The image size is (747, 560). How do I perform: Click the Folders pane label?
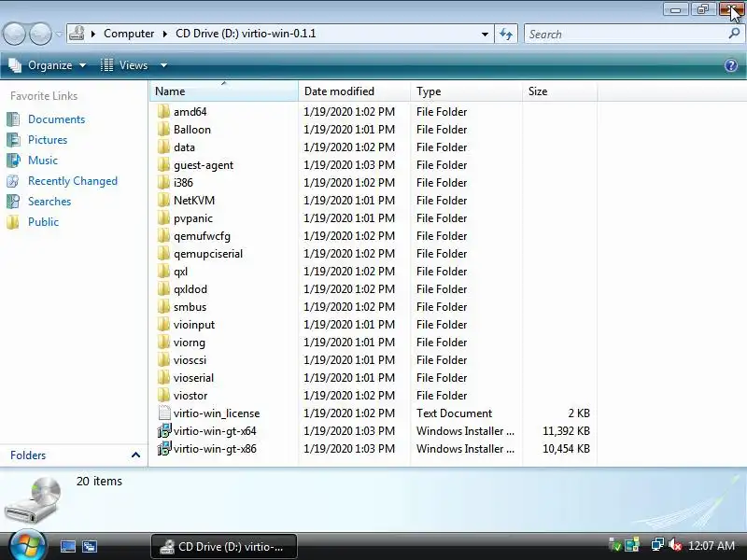[28, 455]
